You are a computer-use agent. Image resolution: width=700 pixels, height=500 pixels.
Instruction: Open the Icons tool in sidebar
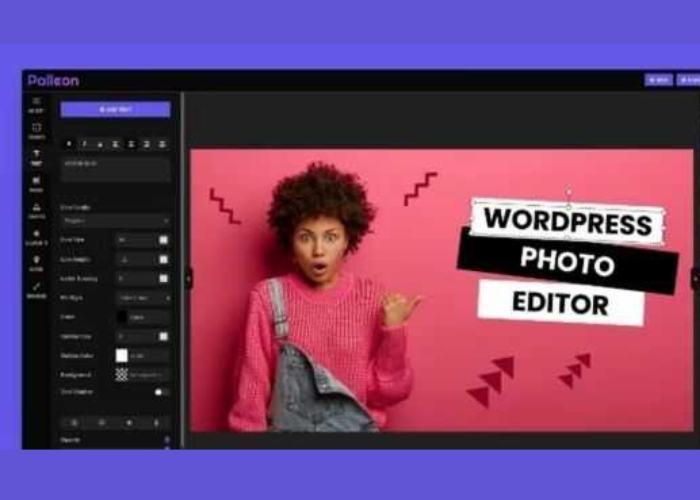coord(36,264)
